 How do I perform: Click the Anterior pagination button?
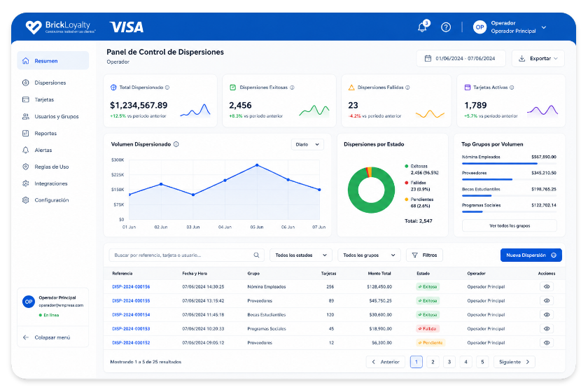386,362
